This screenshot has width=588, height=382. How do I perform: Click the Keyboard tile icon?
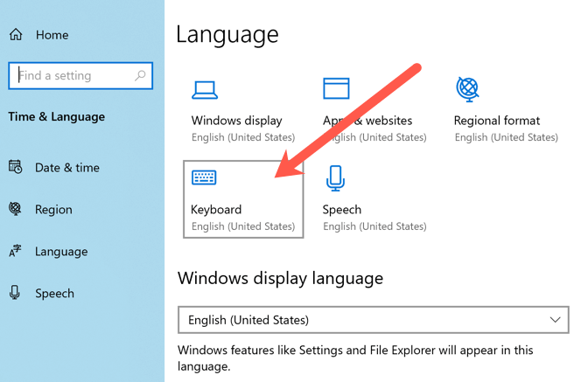click(x=204, y=178)
